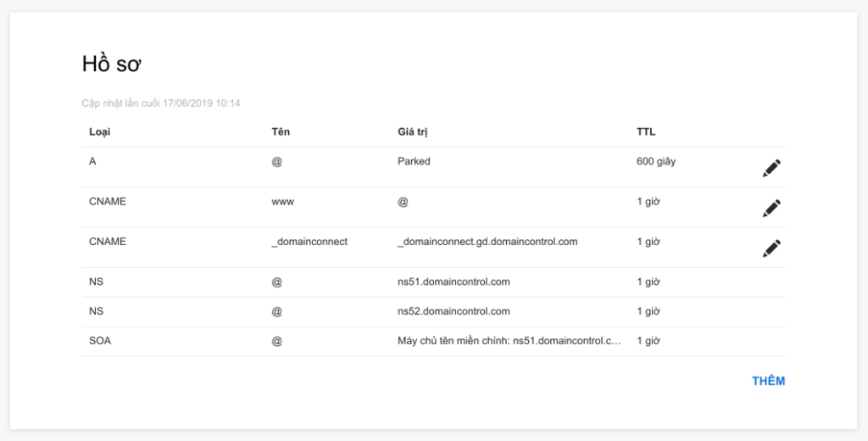Image resolution: width=868 pixels, height=441 pixels.
Task: Edit the www CNAME record pencil icon
Action: click(771, 209)
